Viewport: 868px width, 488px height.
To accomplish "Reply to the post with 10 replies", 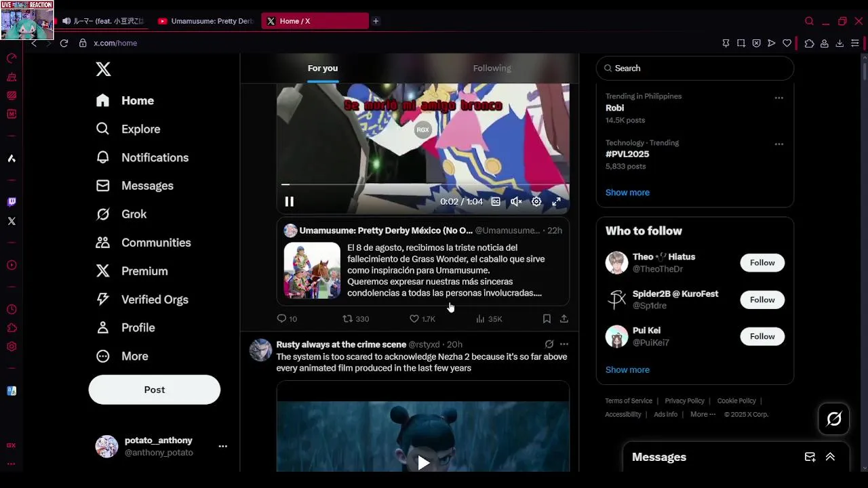I will [x=287, y=319].
